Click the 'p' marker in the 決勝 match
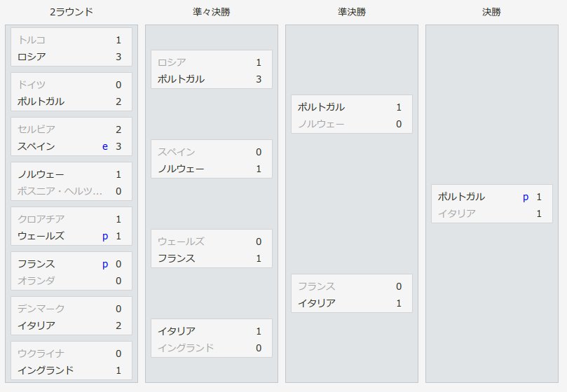The height and width of the screenshot is (392, 567). click(x=526, y=197)
